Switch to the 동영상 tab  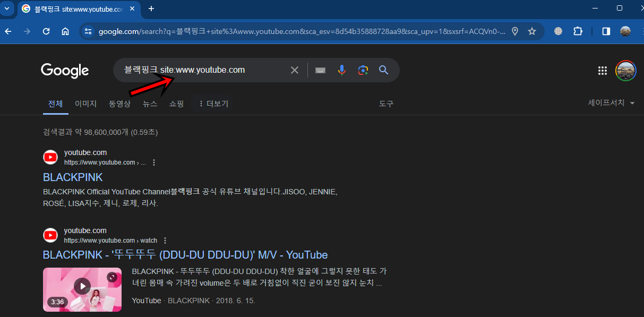119,104
